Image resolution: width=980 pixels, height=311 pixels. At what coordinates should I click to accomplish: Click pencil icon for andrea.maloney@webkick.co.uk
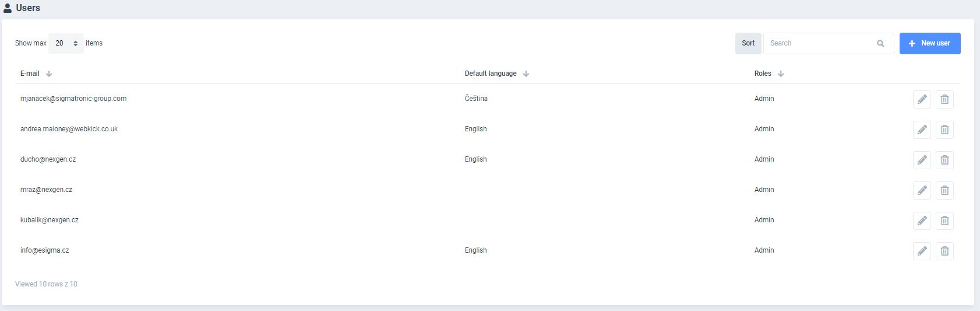922,130
